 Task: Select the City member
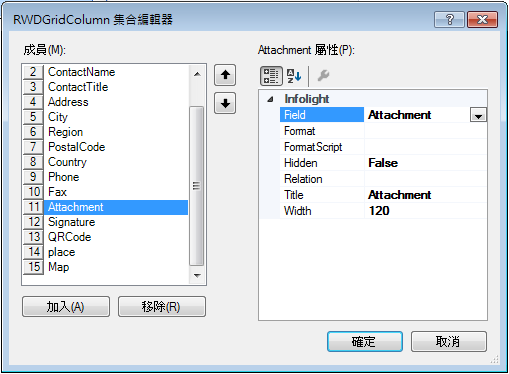point(105,117)
